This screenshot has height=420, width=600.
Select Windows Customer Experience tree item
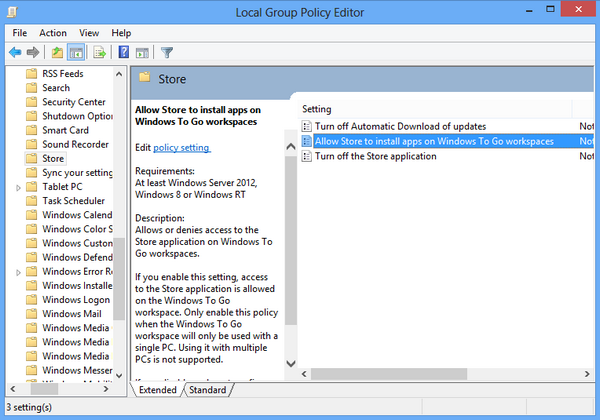coord(77,243)
